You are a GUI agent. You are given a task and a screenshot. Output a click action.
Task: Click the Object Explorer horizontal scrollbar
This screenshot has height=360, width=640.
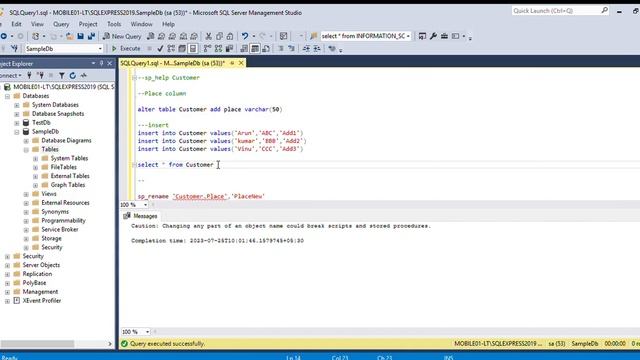(37, 344)
